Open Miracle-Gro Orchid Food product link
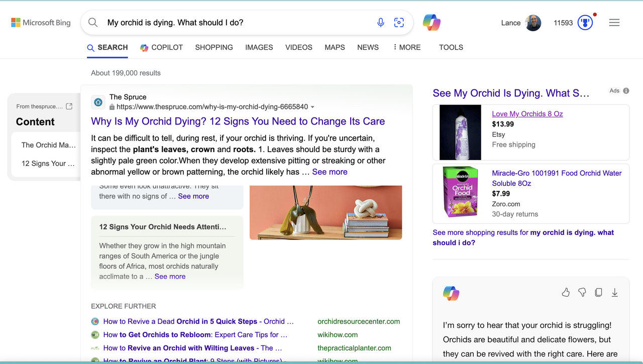The width and height of the screenshot is (643, 364). [x=557, y=178]
